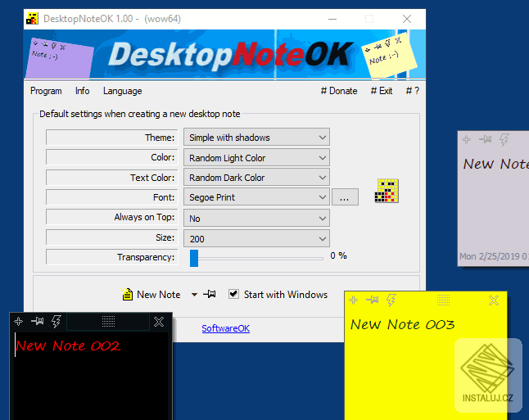
Task: Close the yellow New Note 003
Action: tap(494, 300)
